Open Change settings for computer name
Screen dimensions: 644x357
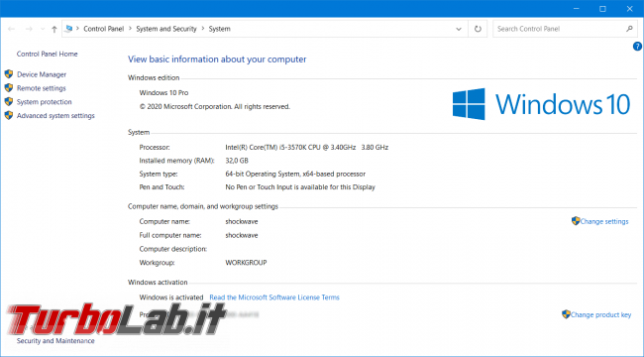point(604,221)
